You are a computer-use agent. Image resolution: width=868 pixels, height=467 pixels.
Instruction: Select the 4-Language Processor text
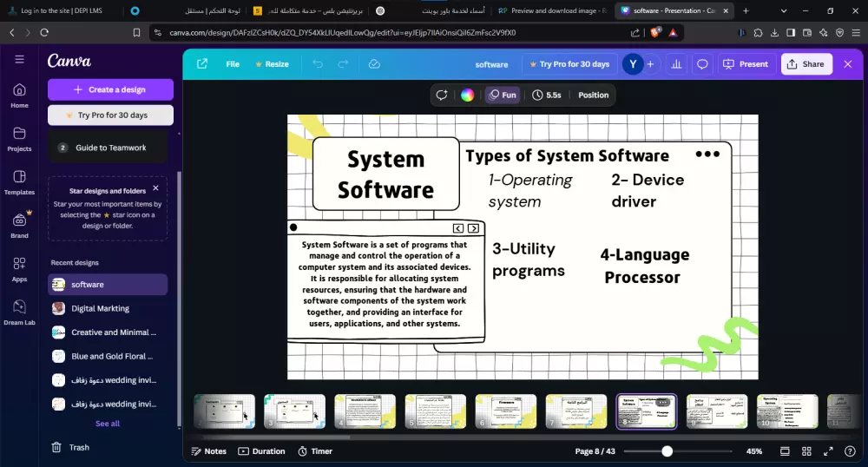click(644, 266)
